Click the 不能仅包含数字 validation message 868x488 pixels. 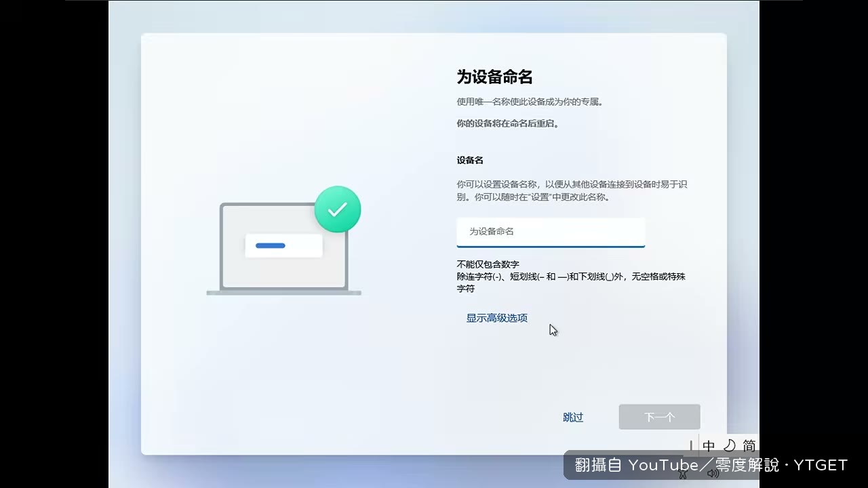pos(488,264)
